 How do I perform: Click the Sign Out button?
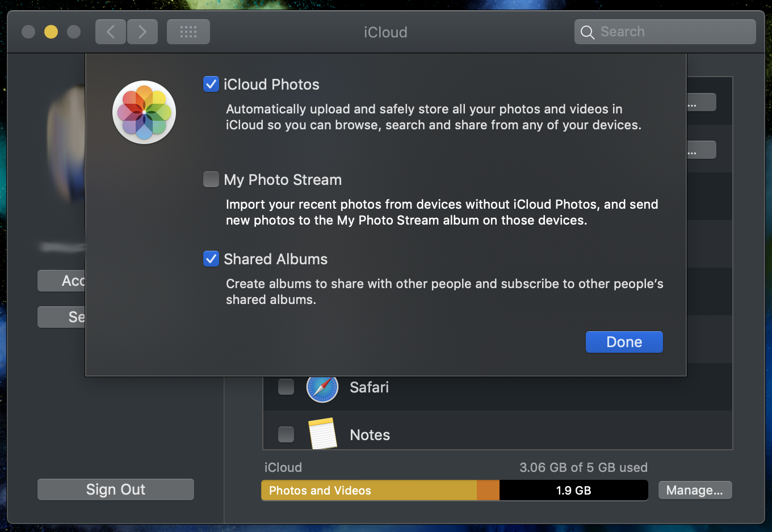pos(116,489)
